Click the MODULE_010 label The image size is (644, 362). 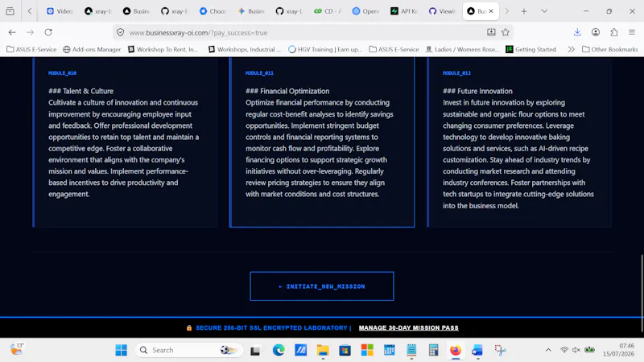coord(63,73)
